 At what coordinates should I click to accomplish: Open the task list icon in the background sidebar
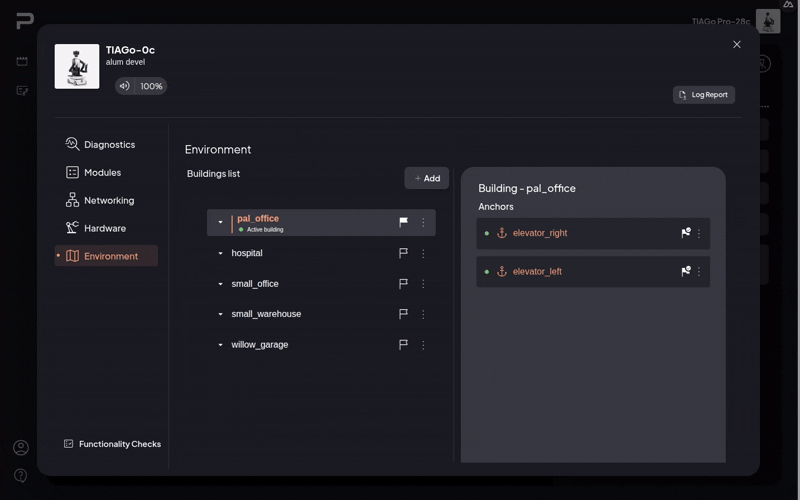(22, 91)
